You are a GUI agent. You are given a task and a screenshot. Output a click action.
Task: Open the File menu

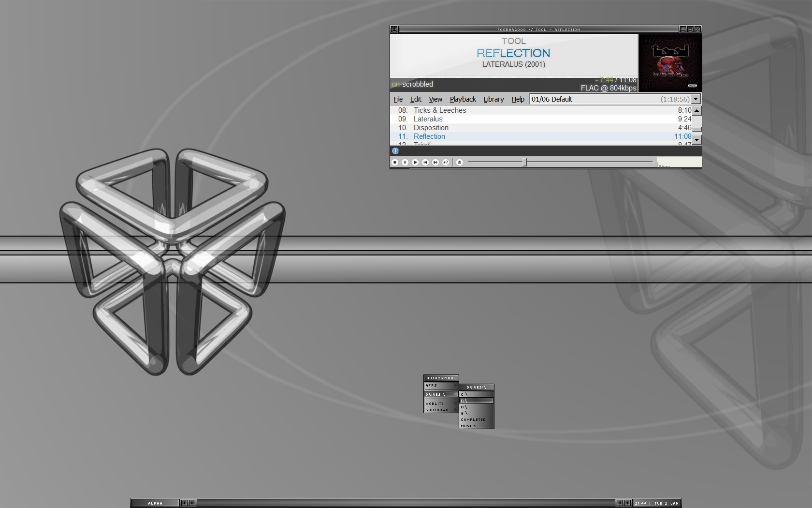[398, 99]
